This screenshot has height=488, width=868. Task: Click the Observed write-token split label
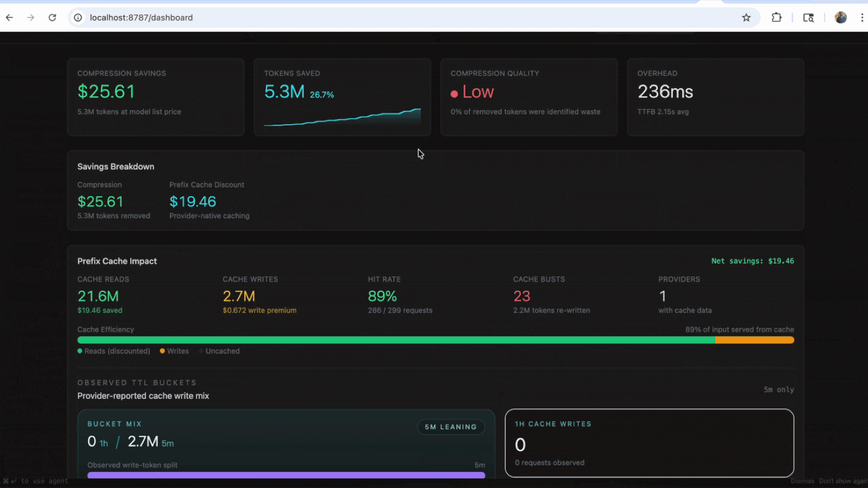click(x=132, y=465)
